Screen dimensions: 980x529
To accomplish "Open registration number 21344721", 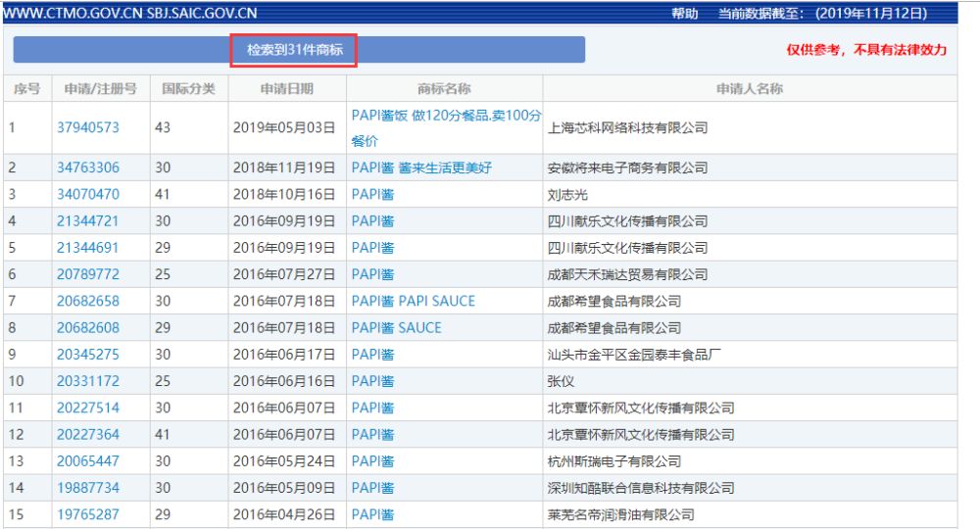I will click(88, 221).
